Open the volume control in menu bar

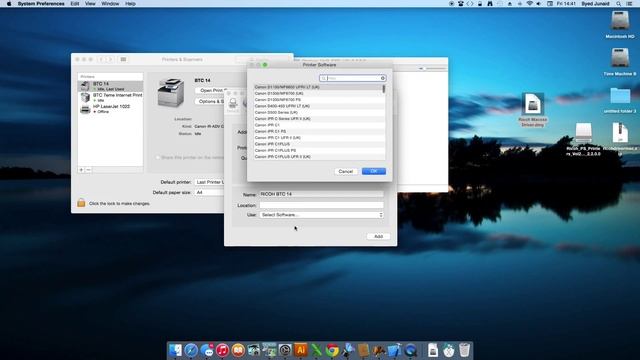539,4
